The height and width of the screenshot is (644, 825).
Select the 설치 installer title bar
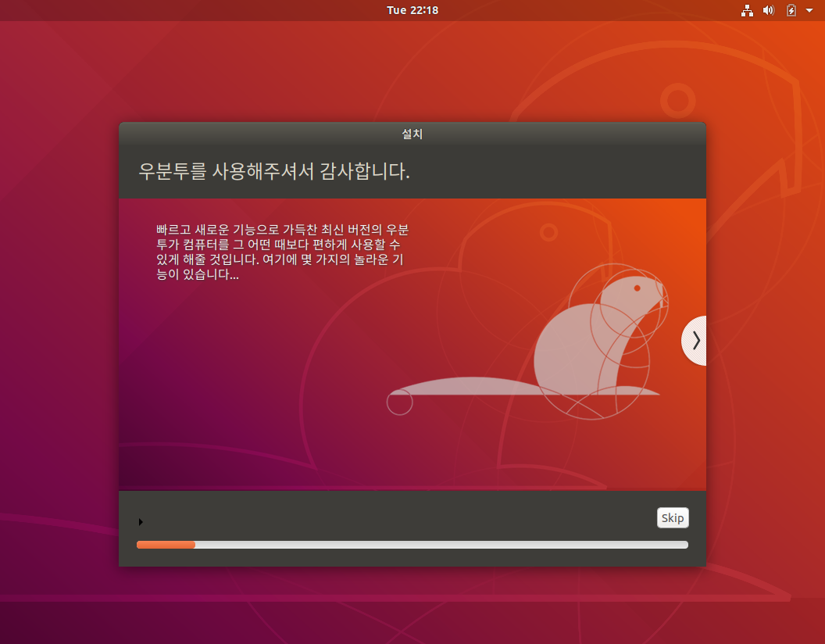[x=412, y=134]
